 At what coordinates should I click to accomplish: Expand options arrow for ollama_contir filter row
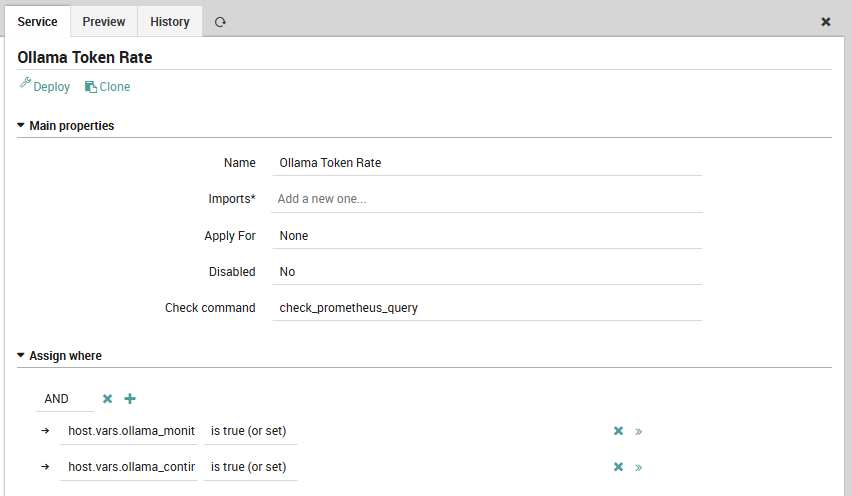(x=639, y=467)
